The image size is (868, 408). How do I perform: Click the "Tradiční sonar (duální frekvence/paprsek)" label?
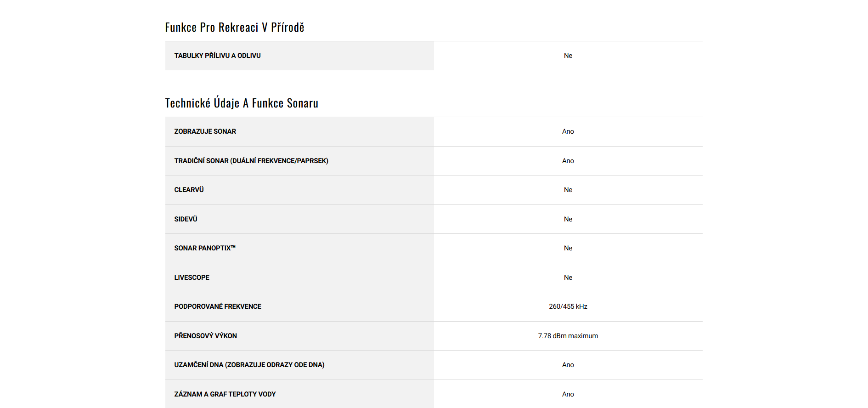251,161
